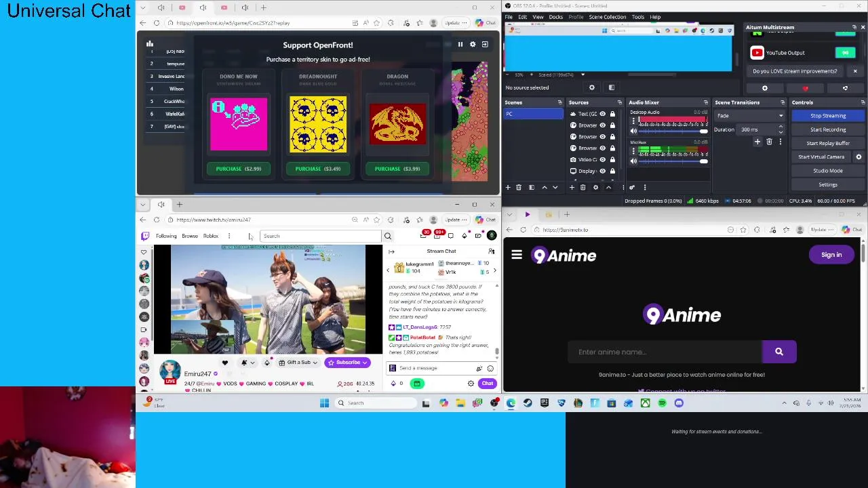Open tab list chevron in OpenFront browser
The width and height of the screenshot is (868, 488).
[x=144, y=7]
